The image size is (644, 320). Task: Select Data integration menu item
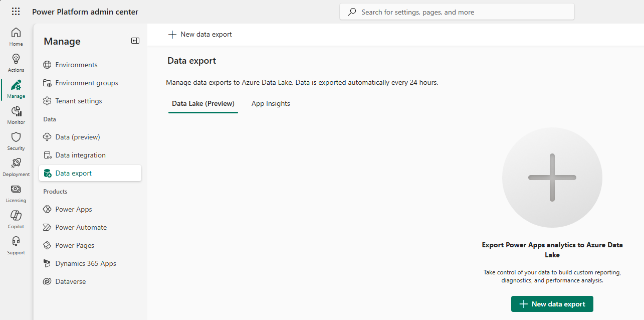80,155
